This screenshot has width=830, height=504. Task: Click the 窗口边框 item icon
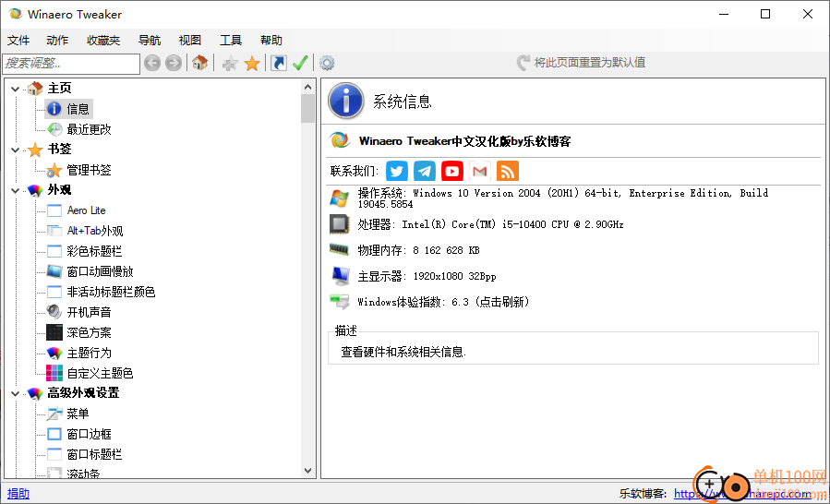click(54, 434)
